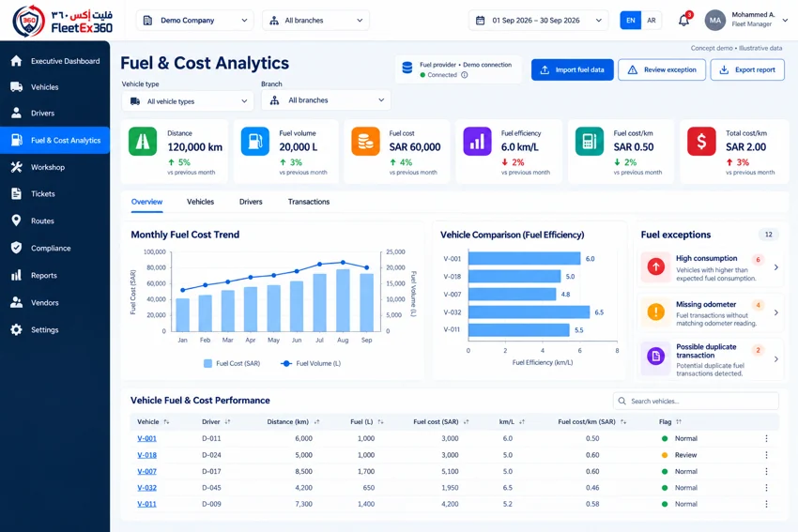Switch language to EN
The width and height of the screenshot is (798, 532).
click(631, 21)
